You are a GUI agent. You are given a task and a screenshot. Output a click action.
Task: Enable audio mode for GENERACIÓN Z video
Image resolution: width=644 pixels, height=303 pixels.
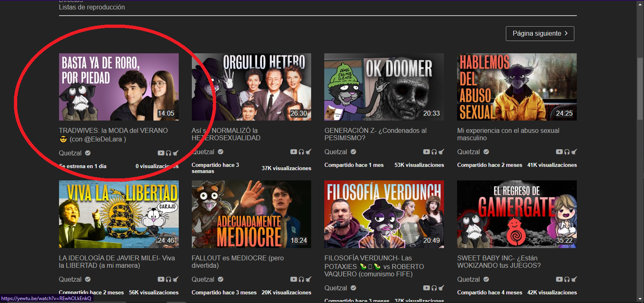click(x=434, y=152)
